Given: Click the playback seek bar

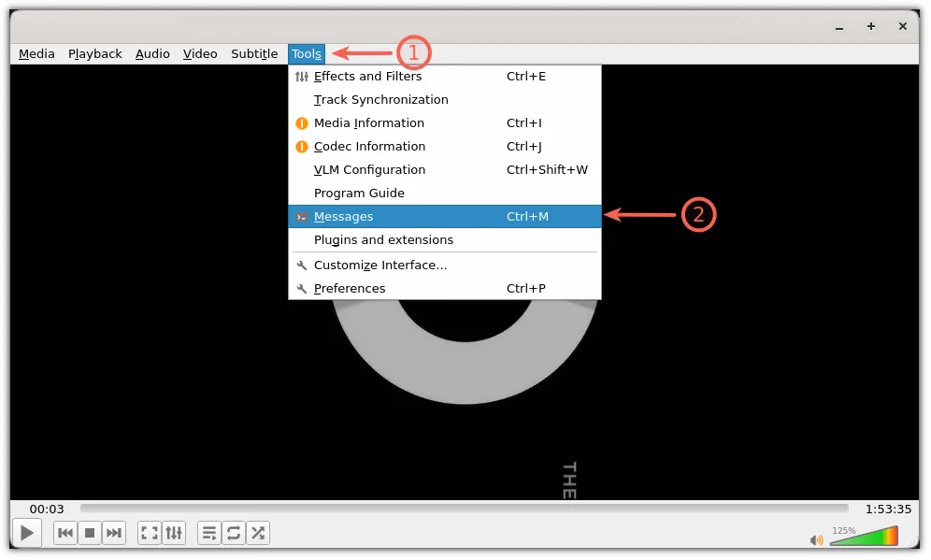Looking at the screenshot, I should [464, 509].
